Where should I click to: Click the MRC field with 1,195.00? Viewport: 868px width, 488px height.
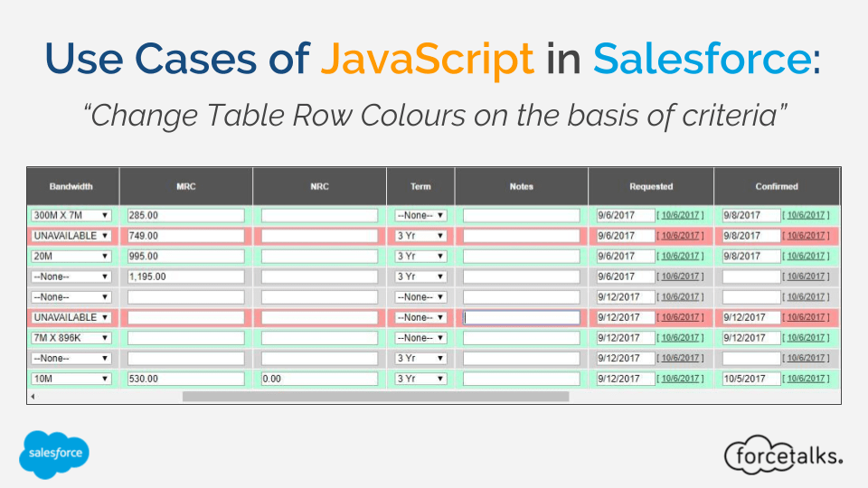186,277
